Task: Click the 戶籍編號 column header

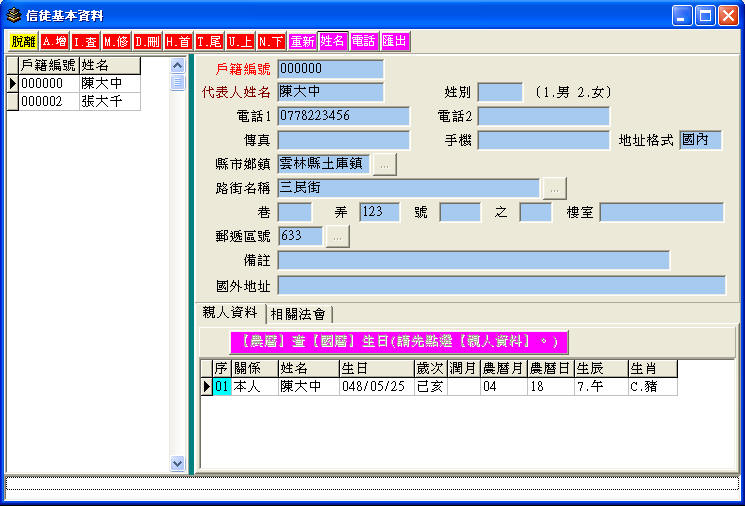Action: pyautogui.click(x=48, y=66)
